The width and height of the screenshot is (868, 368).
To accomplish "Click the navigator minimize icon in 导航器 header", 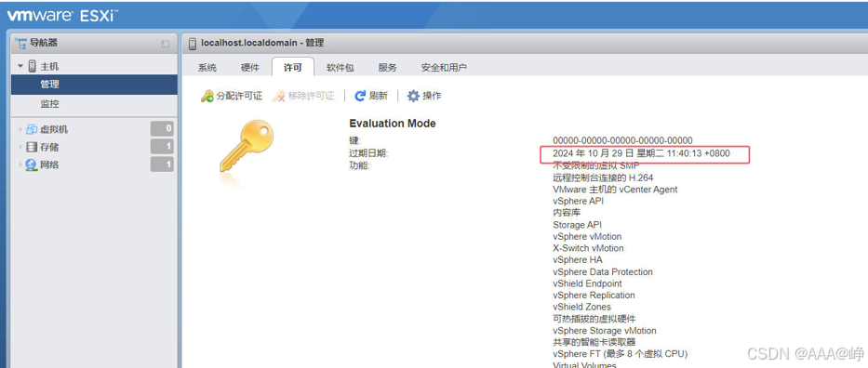I will click(x=166, y=44).
